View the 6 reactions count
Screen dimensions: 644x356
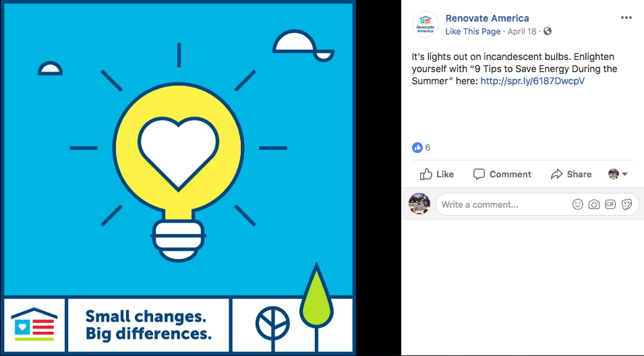tap(428, 148)
